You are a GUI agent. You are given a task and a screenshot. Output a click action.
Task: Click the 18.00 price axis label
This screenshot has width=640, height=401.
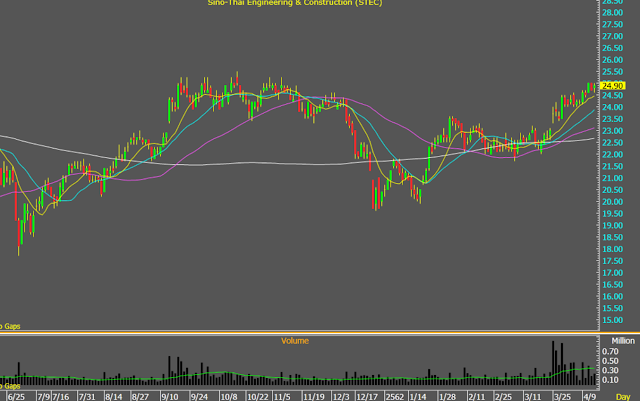(x=613, y=250)
